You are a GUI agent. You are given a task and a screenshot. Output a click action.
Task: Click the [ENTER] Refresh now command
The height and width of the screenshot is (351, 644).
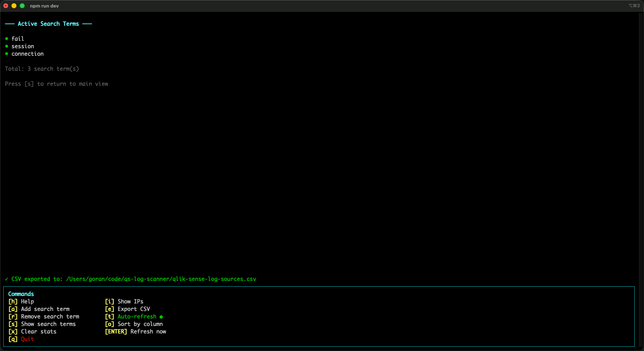135,331
